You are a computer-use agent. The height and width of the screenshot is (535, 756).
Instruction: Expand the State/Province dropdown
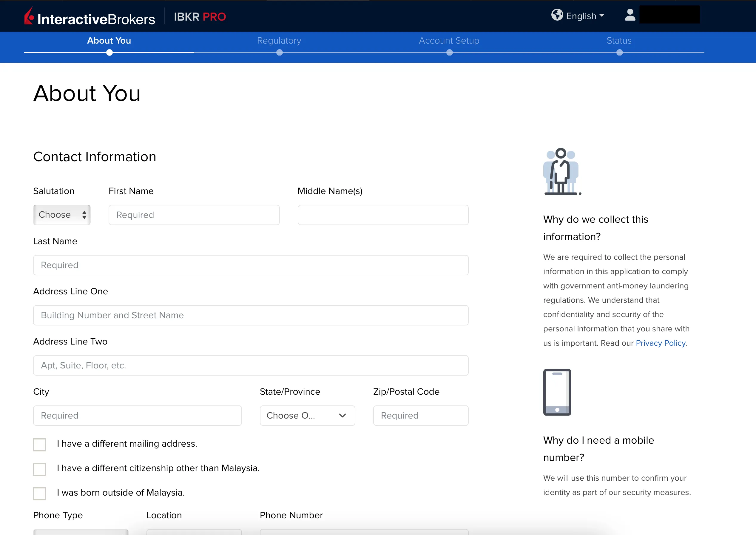pyautogui.click(x=307, y=415)
